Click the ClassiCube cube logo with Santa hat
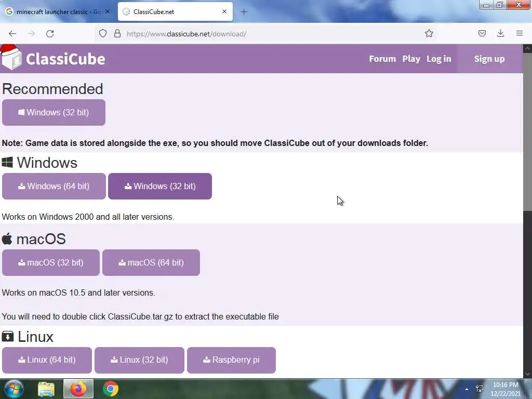The height and width of the screenshot is (399, 532). [11, 58]
